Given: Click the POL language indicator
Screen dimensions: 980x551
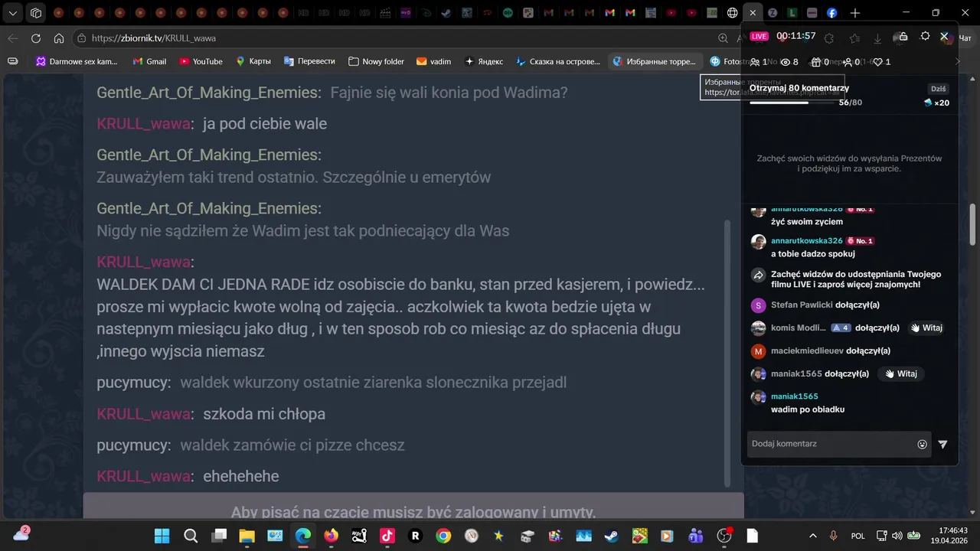Looking at the screenshot, I should [x=858, y=536].
